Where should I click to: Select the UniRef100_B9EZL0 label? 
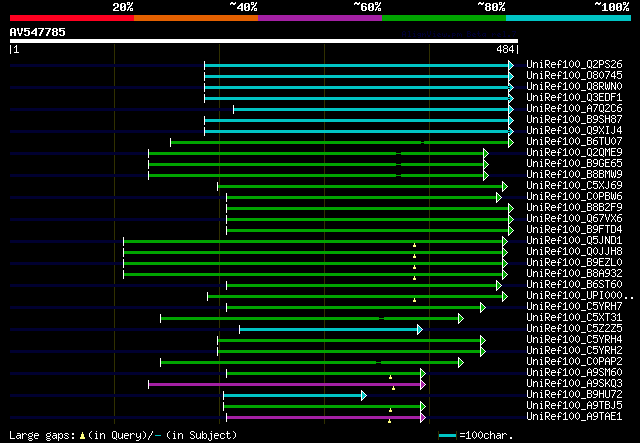pyautogui.click(x=574, y=263)
